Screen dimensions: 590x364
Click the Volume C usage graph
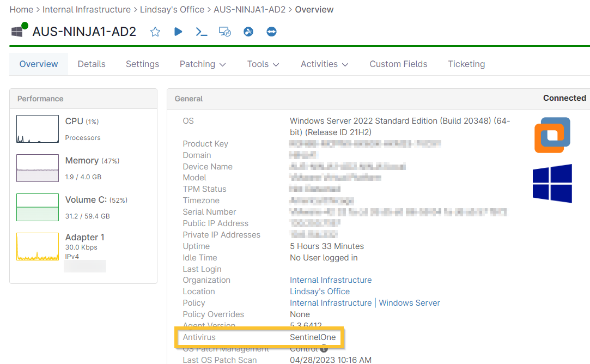(x=37, y=207)
